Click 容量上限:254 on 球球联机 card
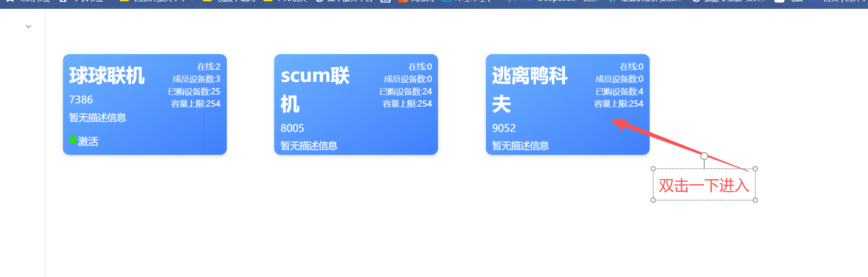The image size is (868, 277). [x=196, y=104]
